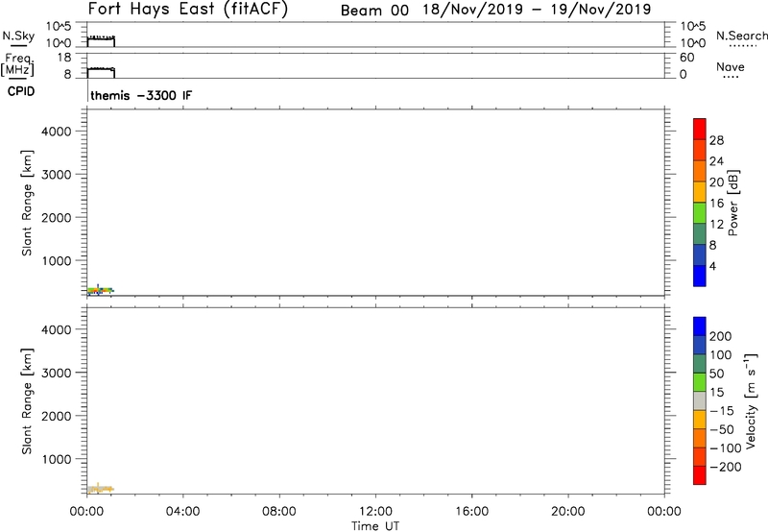768x532 pixels.
Task: Click the Time UT axis title
Action: tap(375, 526)
